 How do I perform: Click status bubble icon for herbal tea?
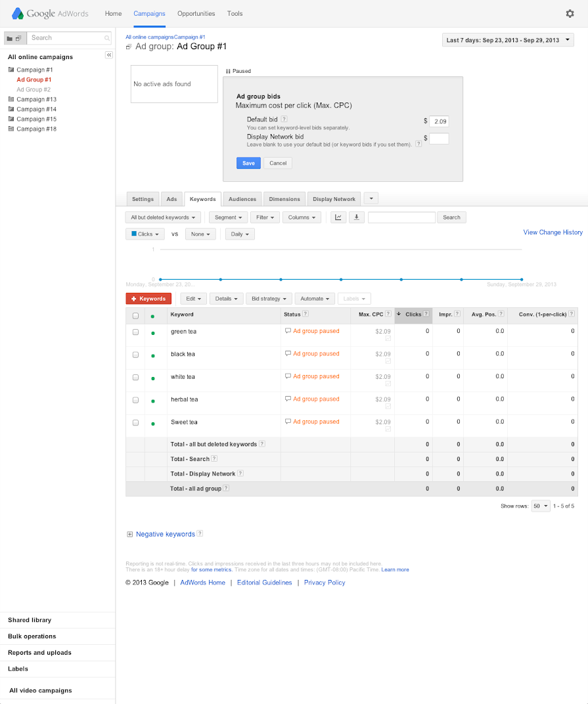(x=288, y=399)
